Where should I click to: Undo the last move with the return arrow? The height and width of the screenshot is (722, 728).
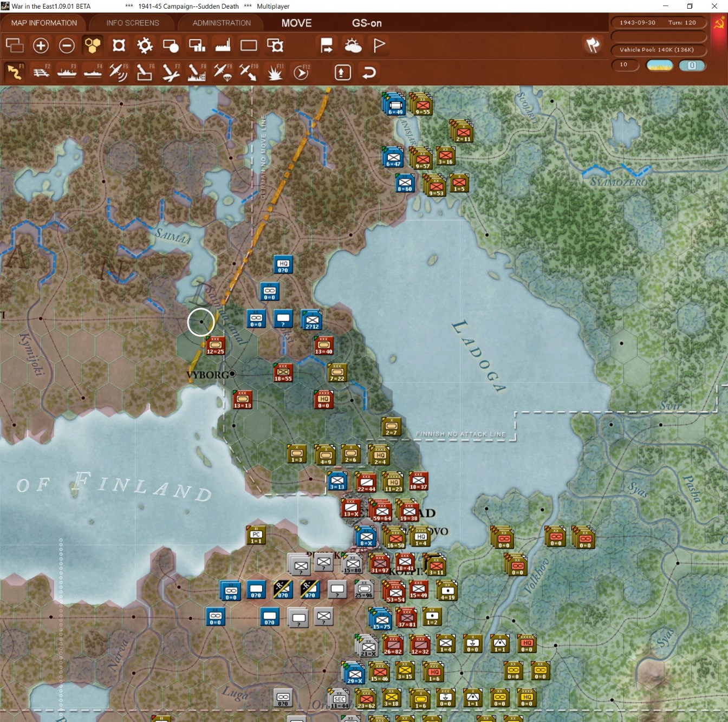coord(369,72)
